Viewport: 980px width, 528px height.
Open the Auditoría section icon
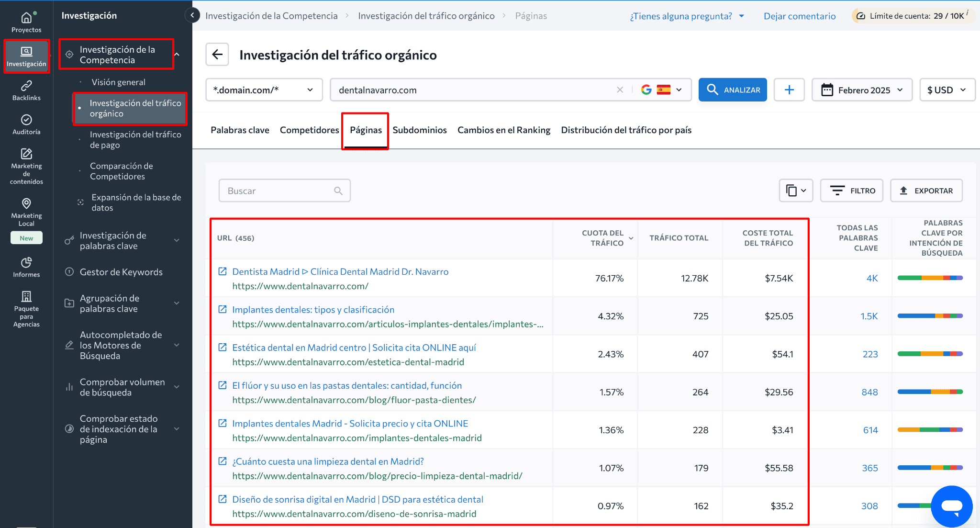click(x=26, y=124)
